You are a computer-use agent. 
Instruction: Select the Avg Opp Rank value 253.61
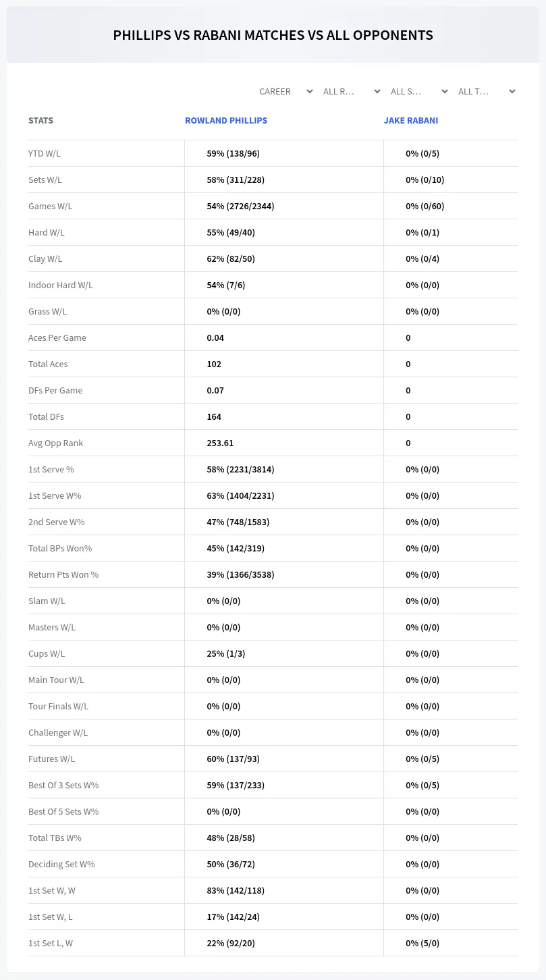pyautogui.click(x=220, y=443)
